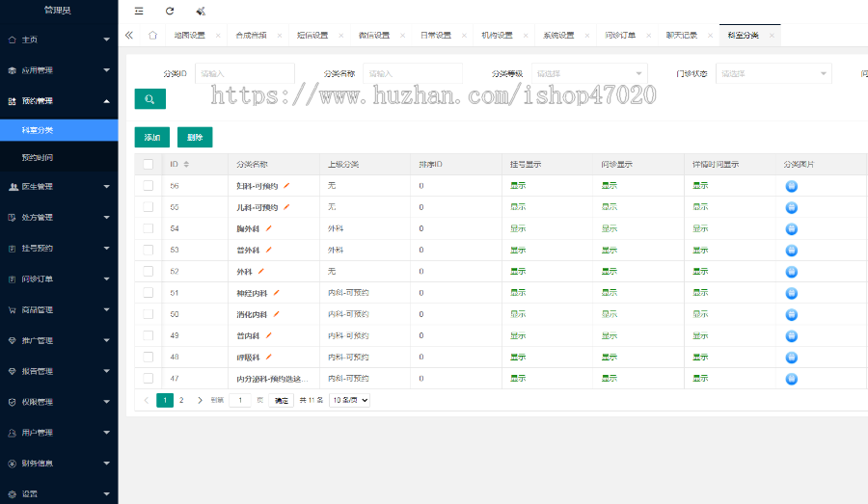Select 科室分类 in the sidebar submenu
The image size is (868, 504).
click(59, 130)
